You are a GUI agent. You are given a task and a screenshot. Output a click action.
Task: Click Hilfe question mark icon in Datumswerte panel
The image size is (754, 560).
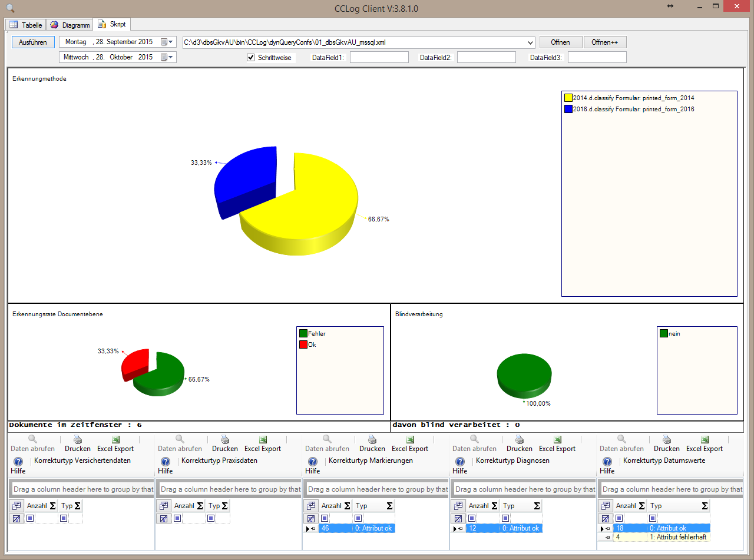pyautogui.click(x=607, y=462)
